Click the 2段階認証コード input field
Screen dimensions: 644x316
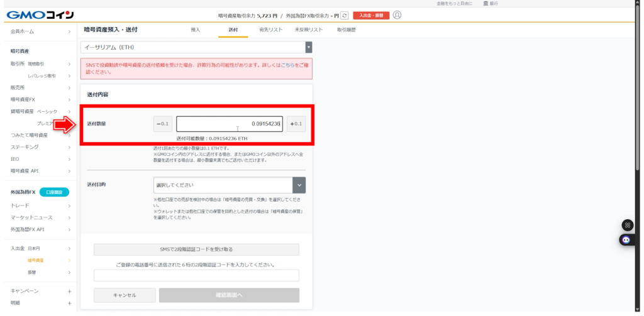pyautogui.click(x=196, y=275)
